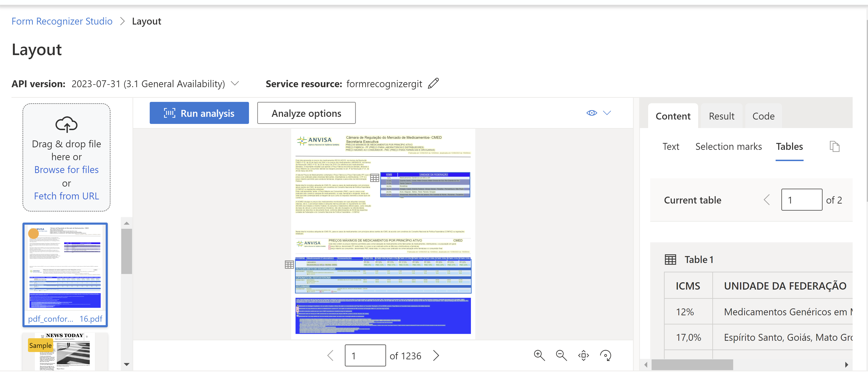
Task: Click the Table 1 grid icon
Action: click(670, 260)
